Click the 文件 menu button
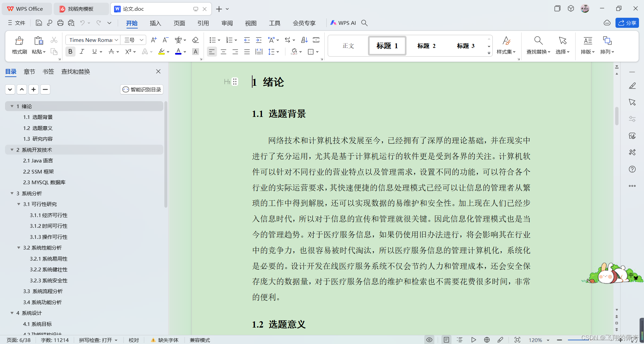644x344 pixels. coord(16,23)
